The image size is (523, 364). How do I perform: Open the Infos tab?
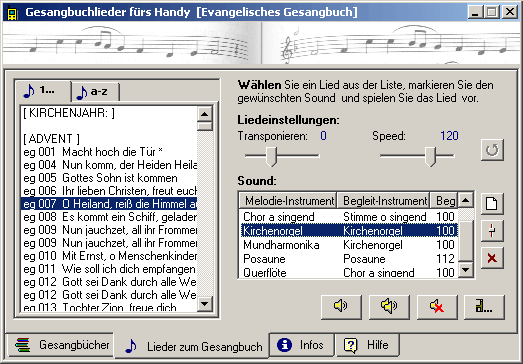(302, 345)
